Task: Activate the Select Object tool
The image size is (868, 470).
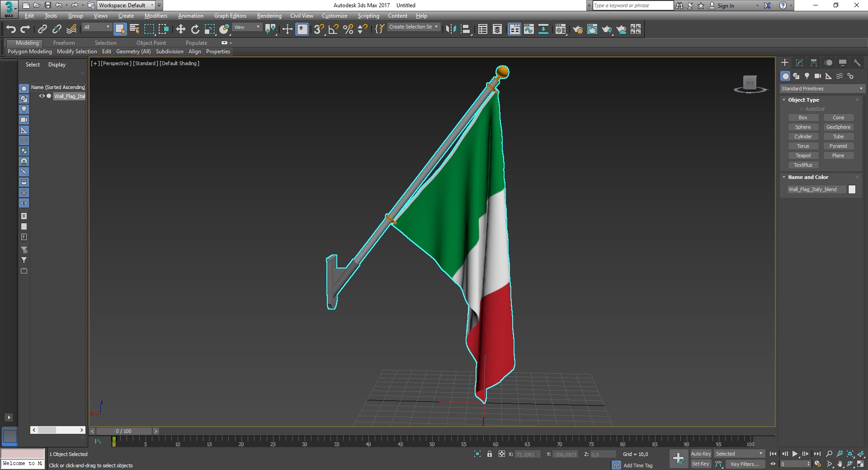Action: pos(120,29)
